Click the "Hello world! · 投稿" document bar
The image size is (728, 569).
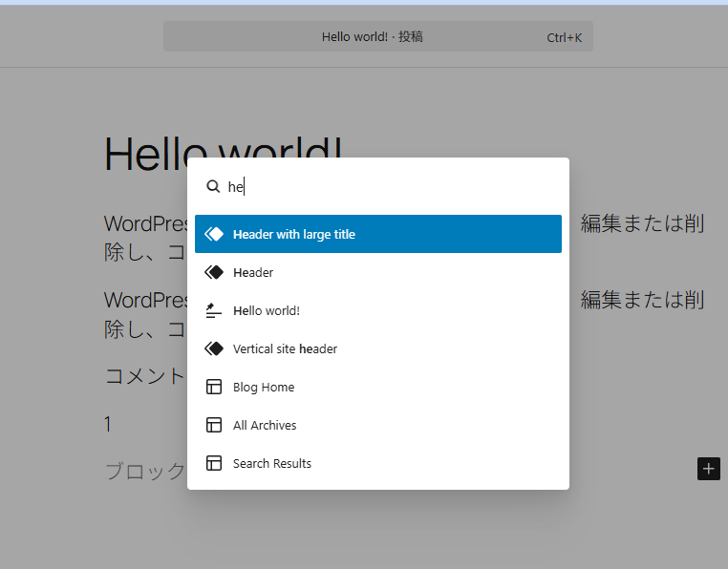pyautogui.click(x=372, y=37)
